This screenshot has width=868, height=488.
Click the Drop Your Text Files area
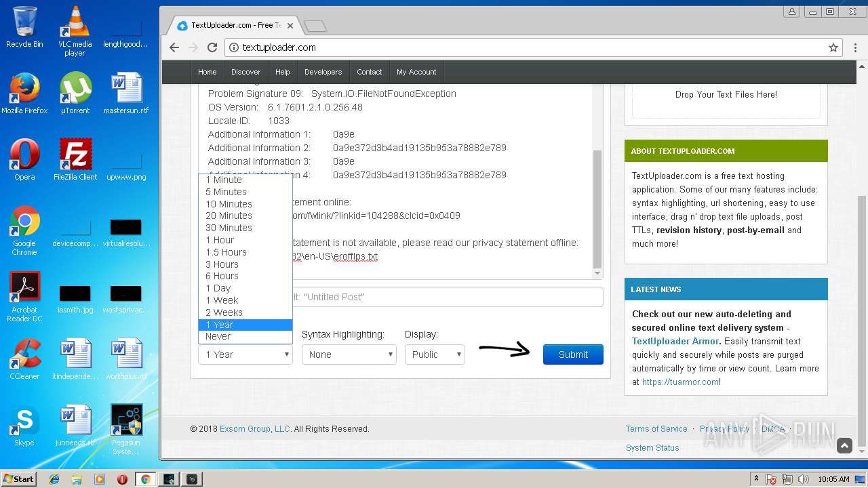tap(726, 95)
